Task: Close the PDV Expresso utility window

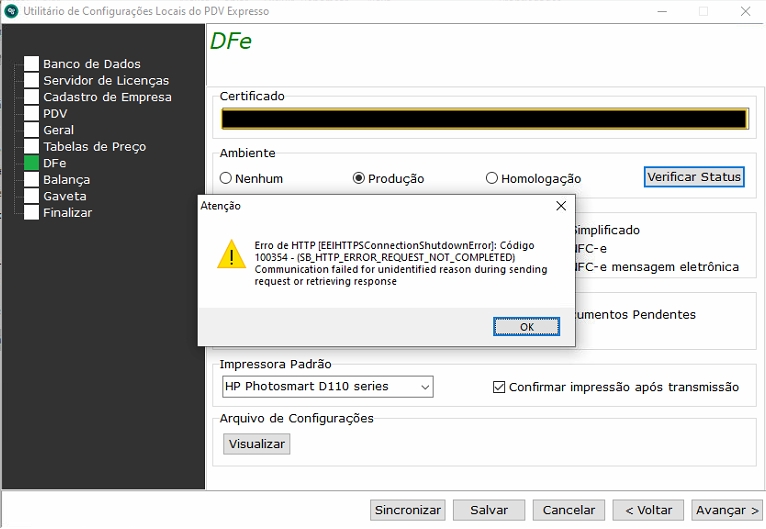Action: [745, 11]
